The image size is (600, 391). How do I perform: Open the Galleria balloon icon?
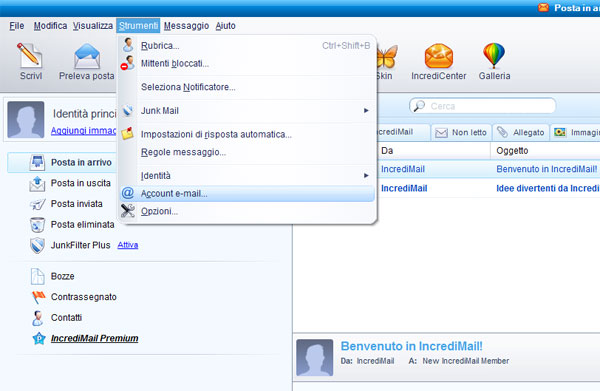[494, 55]
